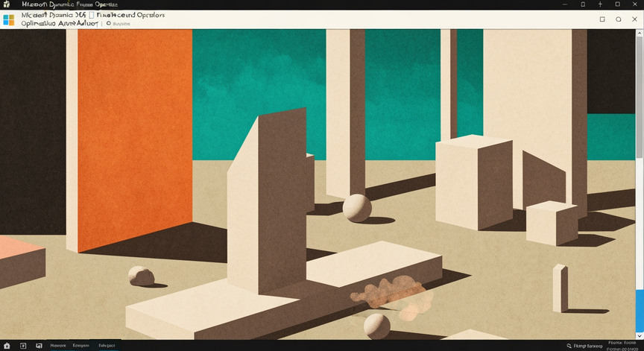Click the scrollbar up arrow
Viewport: 644px width, 351px height.
pyautogui.click(x=639, y=33)
